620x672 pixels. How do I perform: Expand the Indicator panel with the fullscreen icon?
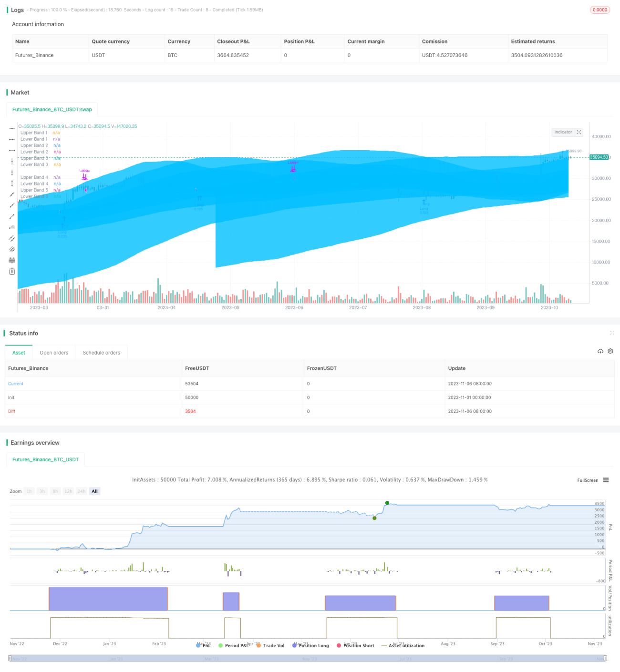(579, 132)
